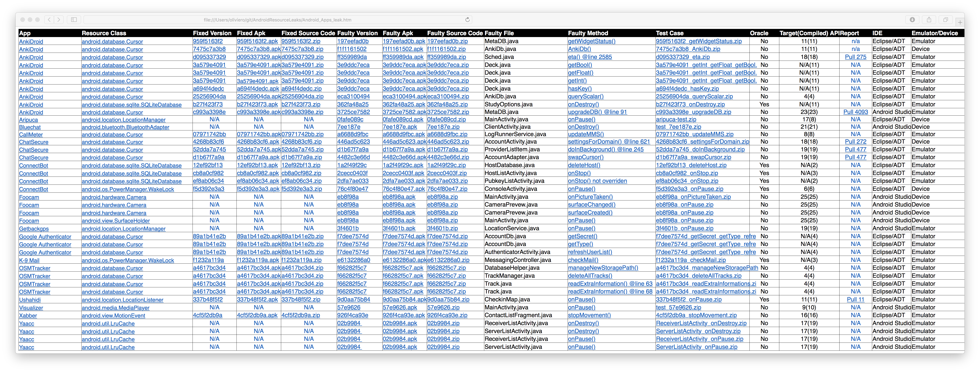980x372 pixels.
Task: Reload the page with refresh icon
Action: point(468,19)
